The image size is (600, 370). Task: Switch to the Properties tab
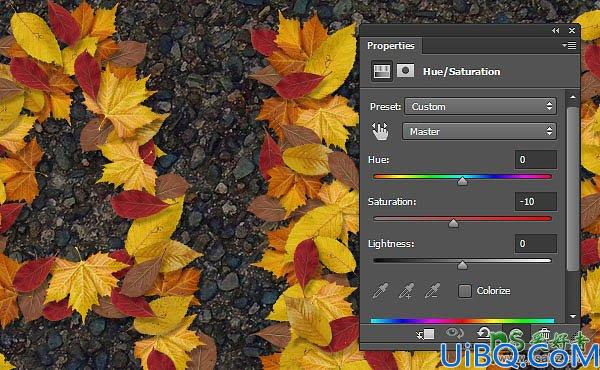(x=391, y=46)
